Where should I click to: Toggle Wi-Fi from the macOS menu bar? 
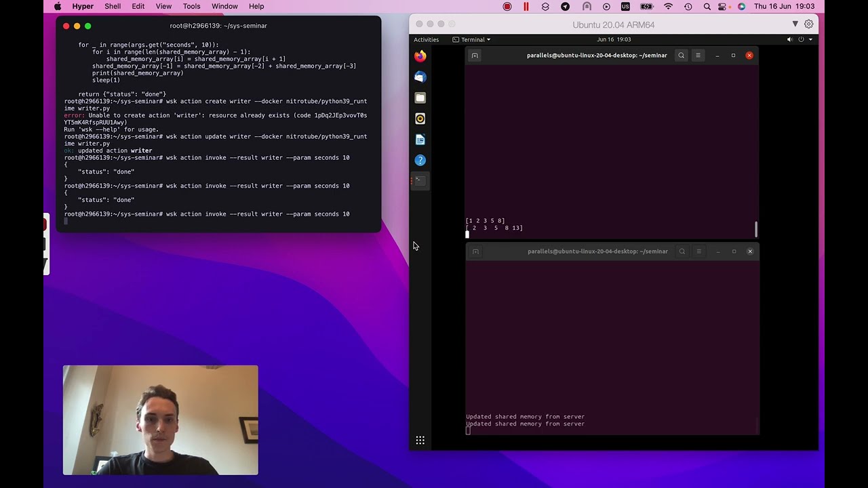click(x=669, y=6)
